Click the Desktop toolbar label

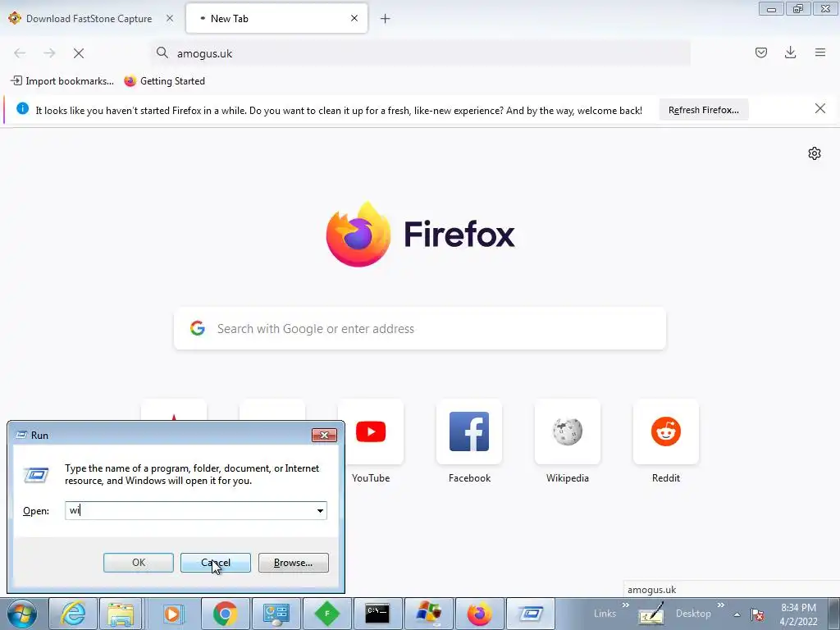point(693,614)
